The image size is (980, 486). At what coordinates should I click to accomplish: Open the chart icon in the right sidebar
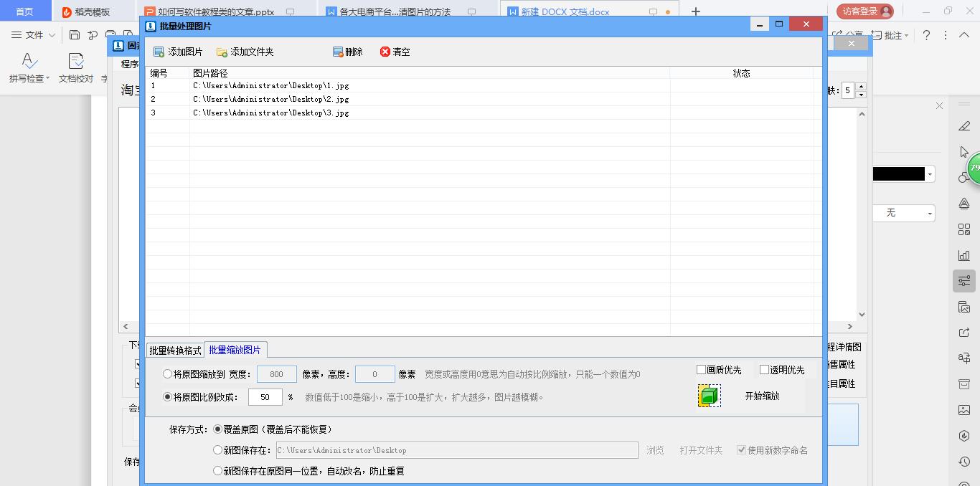[x=963, y=255]
